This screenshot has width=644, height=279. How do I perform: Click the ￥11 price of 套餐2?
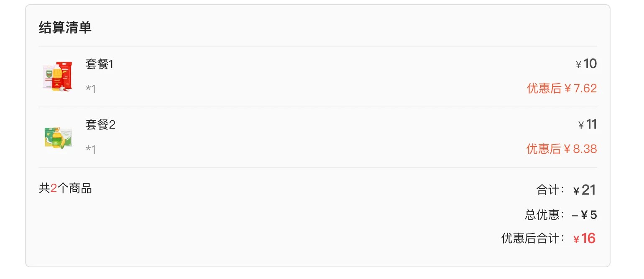click(588, 124)
